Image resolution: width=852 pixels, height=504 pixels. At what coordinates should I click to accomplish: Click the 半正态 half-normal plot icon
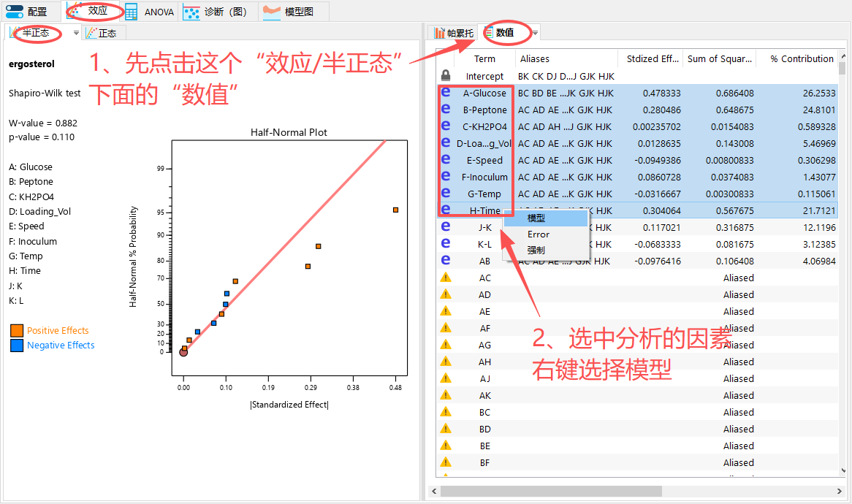coord(35,32)
